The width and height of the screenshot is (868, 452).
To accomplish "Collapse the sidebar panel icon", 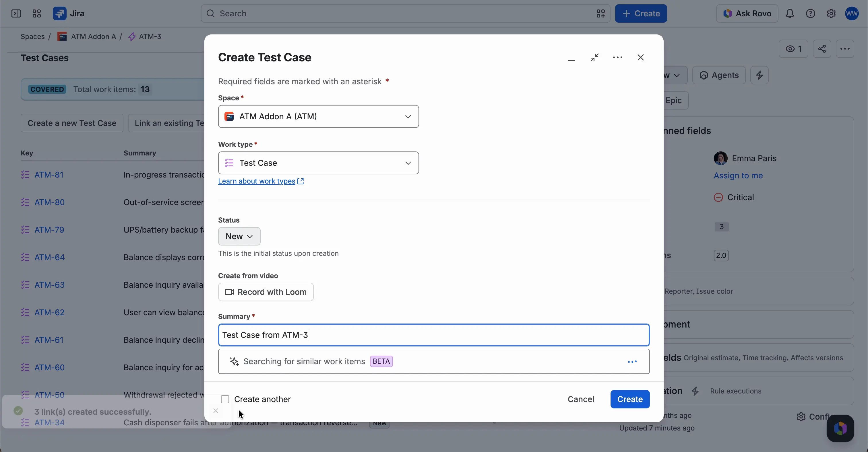I will point(16,13).
